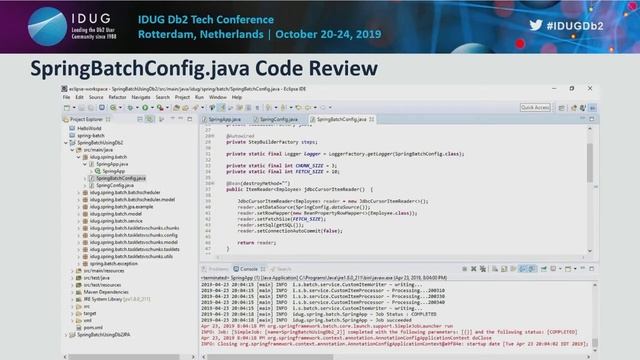Viewport: 640px width, 360px height.
Task: Open the Edit menu
Action: [x=79, y=97]
